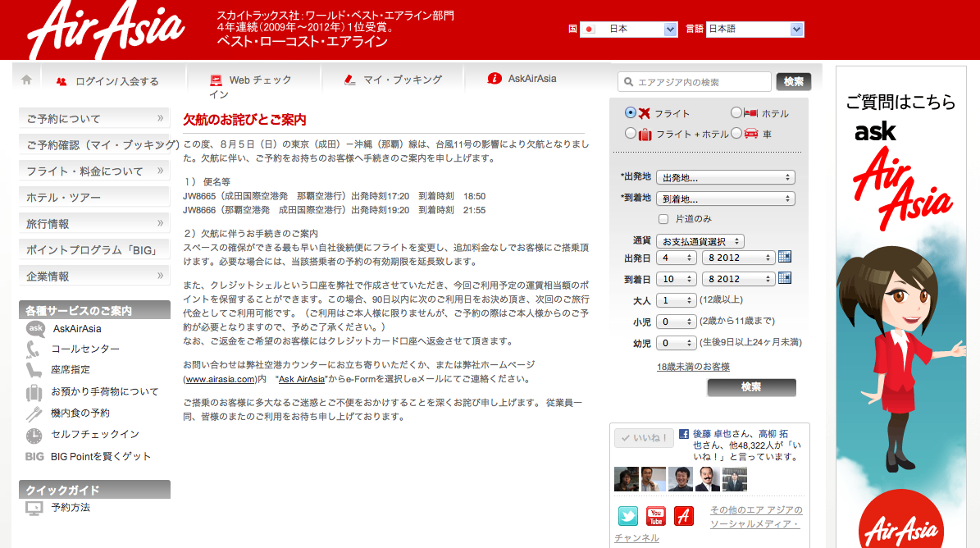Open AirAsia YouTube channel icon
The height and width of the screenshot is (548, 980).
655,515
